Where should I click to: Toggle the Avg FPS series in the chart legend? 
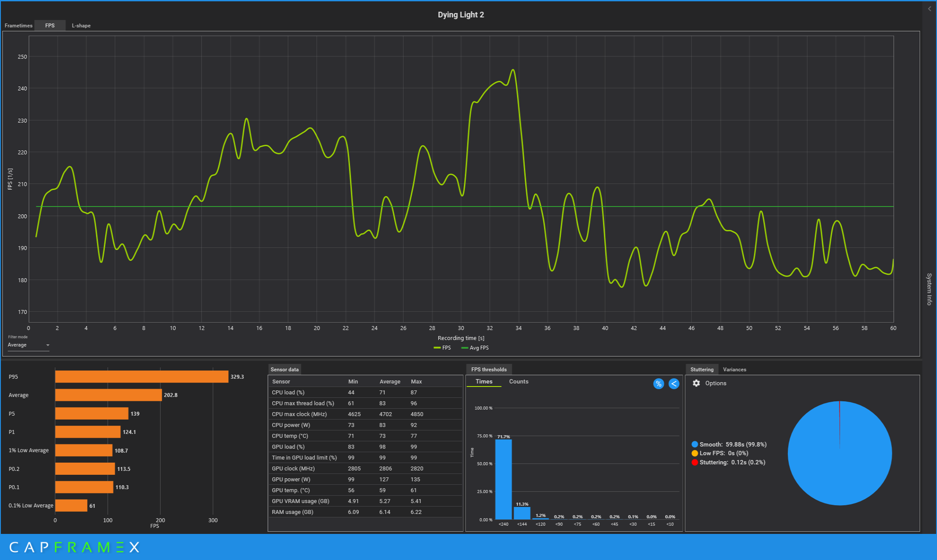[x=475, y=348]
